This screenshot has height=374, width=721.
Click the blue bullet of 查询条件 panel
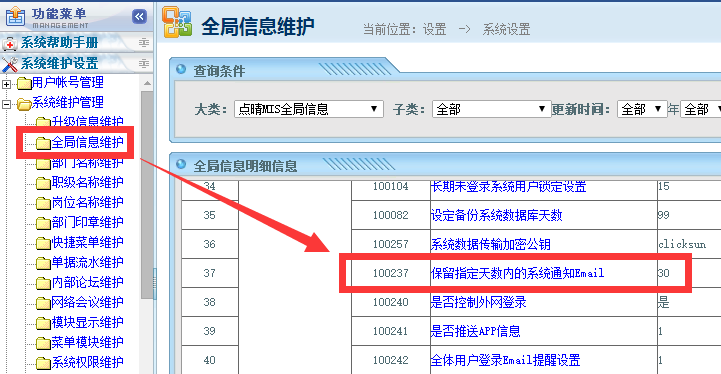[181, 69]
